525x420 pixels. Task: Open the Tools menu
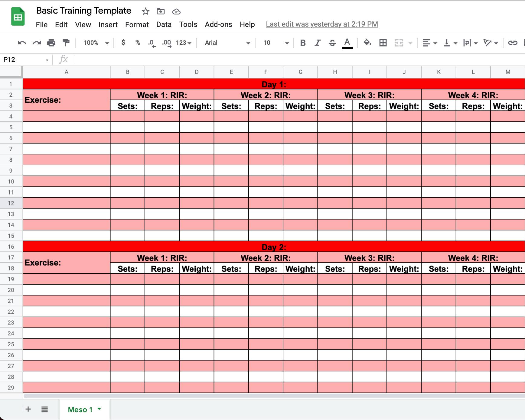pyautogui.click(x=188, y=24)
